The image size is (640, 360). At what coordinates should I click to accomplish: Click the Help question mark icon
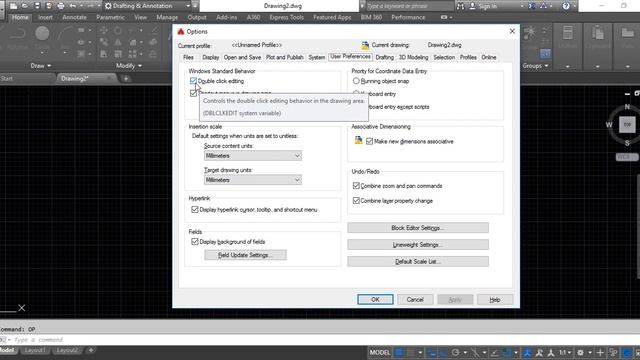(x=566, y=6)
